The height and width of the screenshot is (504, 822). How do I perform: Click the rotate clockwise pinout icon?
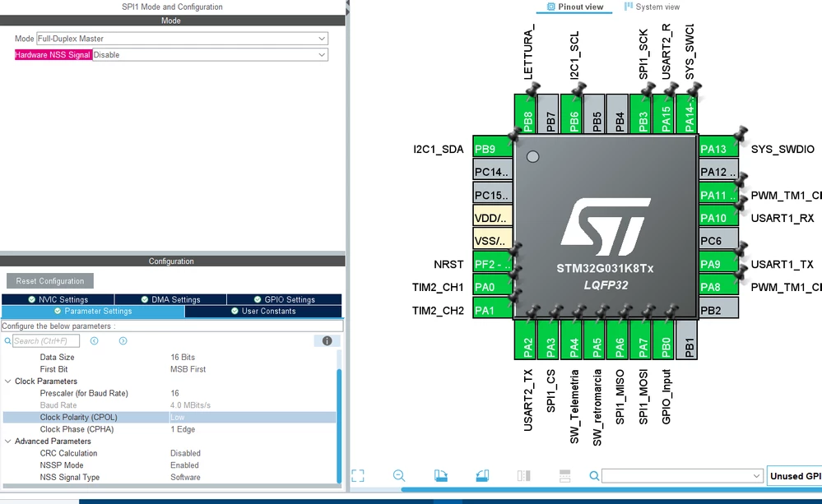point(441,476)
